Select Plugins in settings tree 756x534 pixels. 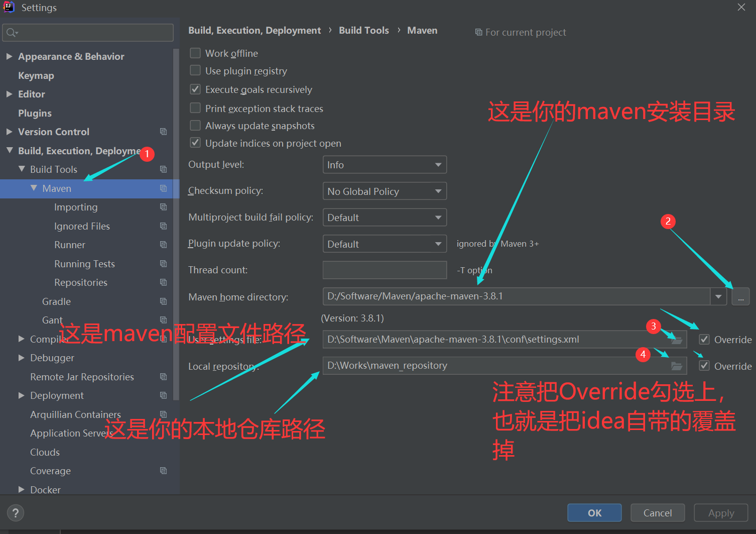tap(35, 113)
